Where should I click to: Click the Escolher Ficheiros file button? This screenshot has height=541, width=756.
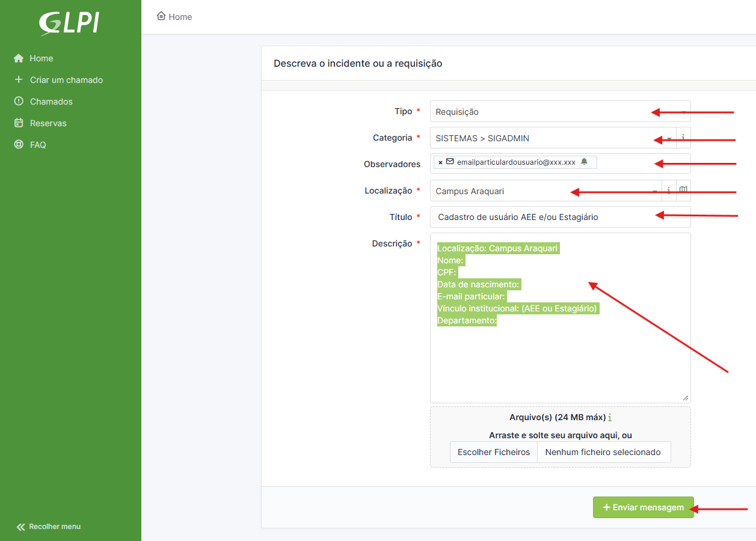tap(493, 452)
